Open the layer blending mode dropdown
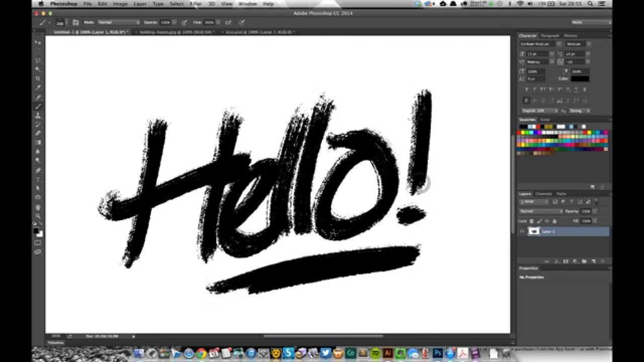Screen dimensions: 644x362 click(x=541, y=211)
